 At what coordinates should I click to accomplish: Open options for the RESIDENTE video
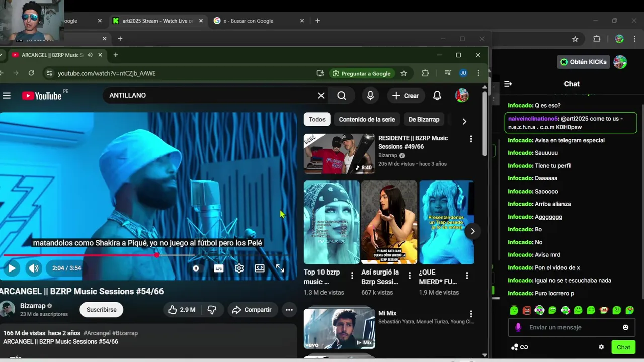point(471,139)
